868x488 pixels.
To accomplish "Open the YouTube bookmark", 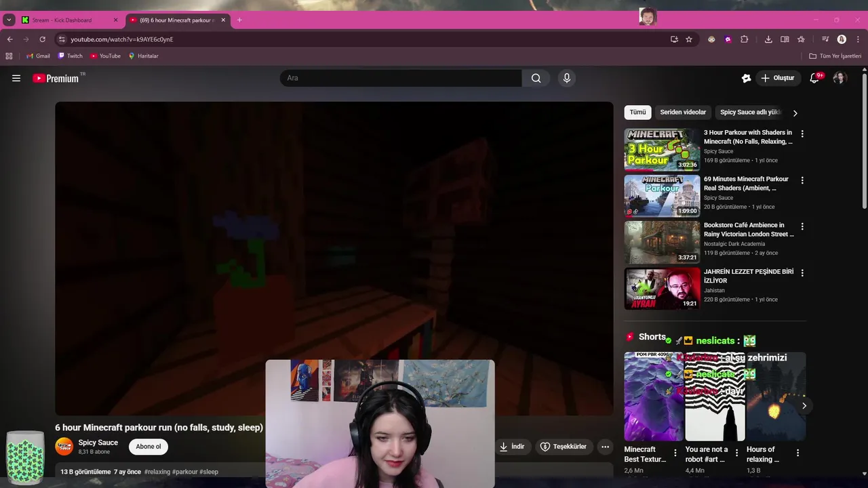I will click(105, 56).
